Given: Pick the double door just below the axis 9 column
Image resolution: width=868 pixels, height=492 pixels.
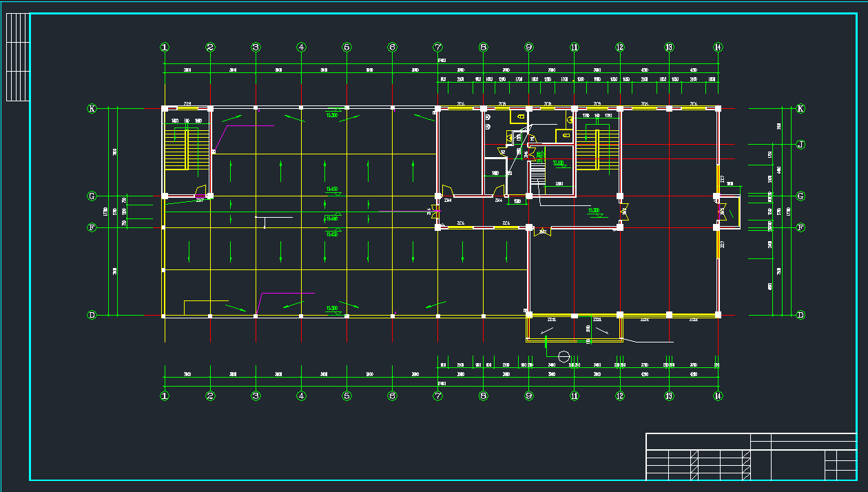Looking at the screenshot, I should pyautogui.click(x=543, y=233).
